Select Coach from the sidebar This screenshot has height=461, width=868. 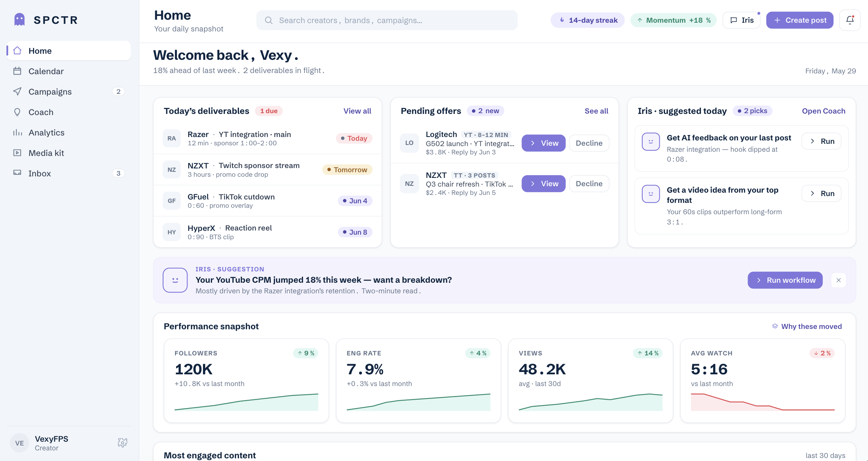click(x=69, y=112)
